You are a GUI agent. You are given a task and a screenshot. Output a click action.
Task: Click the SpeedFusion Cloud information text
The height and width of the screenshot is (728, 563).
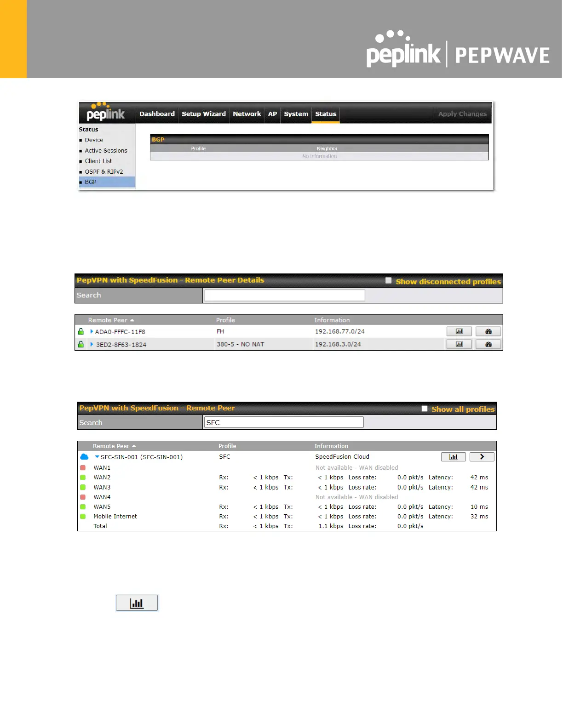342,457
